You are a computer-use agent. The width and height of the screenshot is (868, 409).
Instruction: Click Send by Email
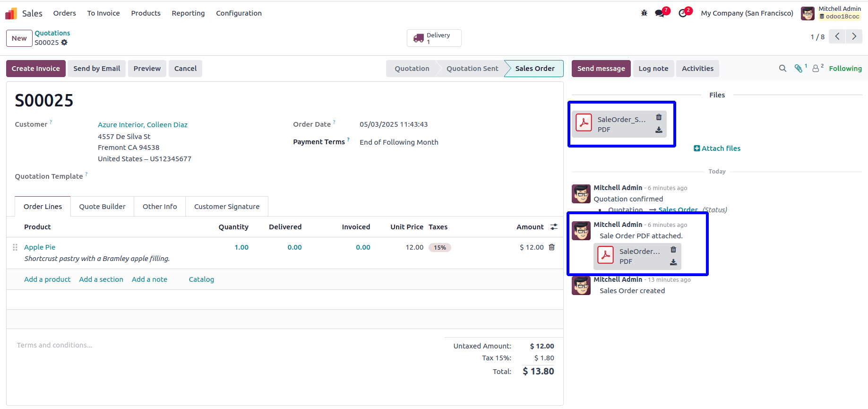[97, 69]
